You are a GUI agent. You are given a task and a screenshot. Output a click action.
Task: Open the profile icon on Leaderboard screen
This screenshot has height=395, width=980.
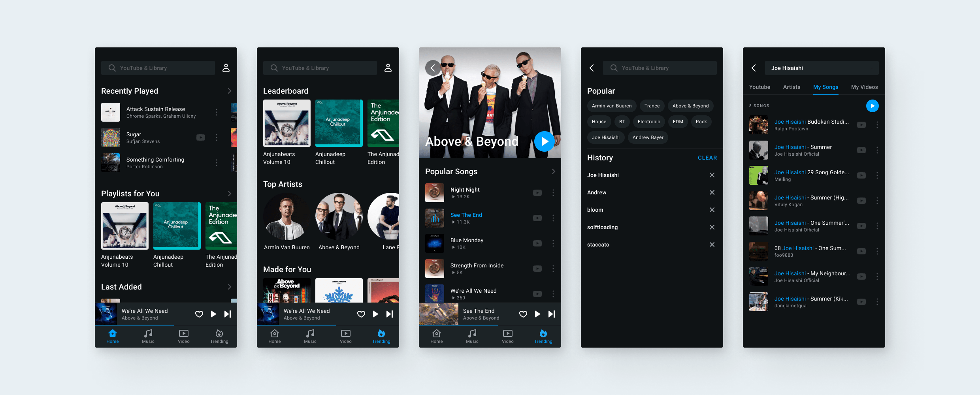388,68
